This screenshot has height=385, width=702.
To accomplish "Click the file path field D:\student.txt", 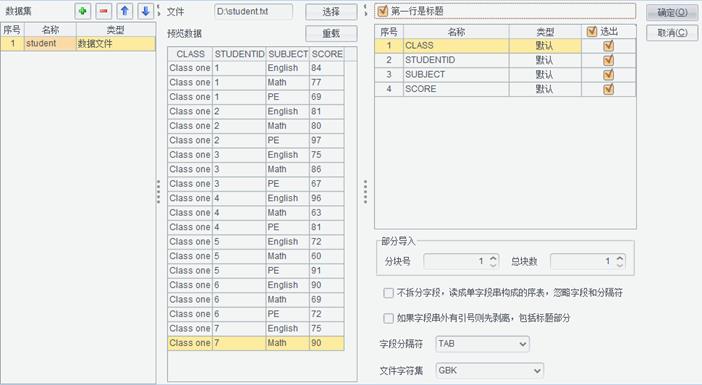I will pyautogui.click(x=253, y=12).
